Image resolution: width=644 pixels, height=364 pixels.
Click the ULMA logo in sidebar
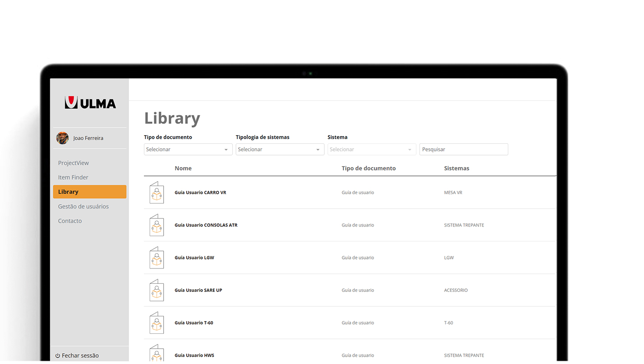pyautogui.click(x=90, y=103)
